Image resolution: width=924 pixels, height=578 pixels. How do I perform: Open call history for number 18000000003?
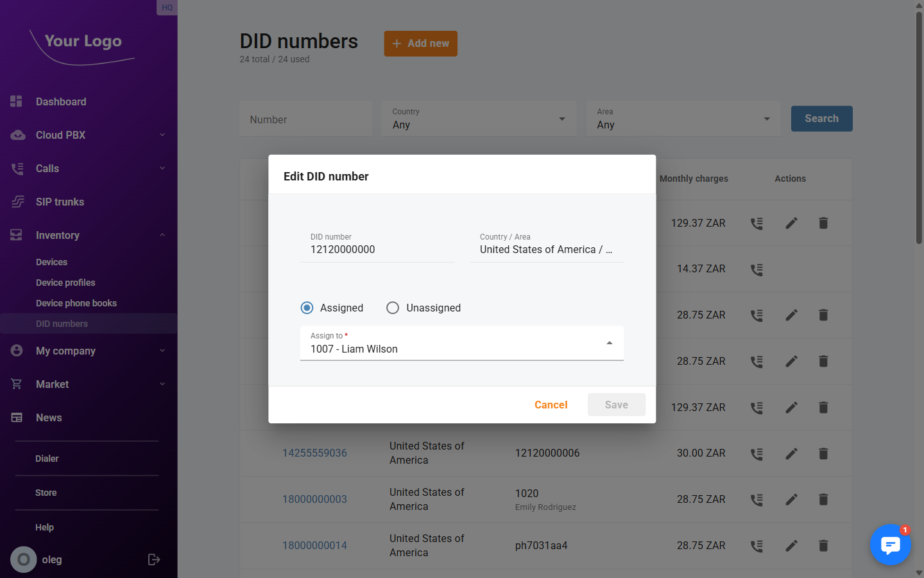point(757,500)
